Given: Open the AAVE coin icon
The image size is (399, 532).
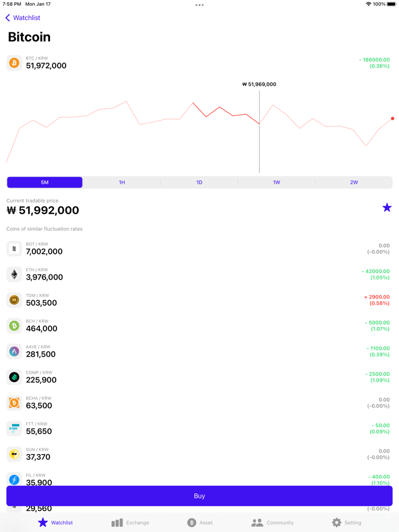Looking at the screenshot, I should [14, 351].
